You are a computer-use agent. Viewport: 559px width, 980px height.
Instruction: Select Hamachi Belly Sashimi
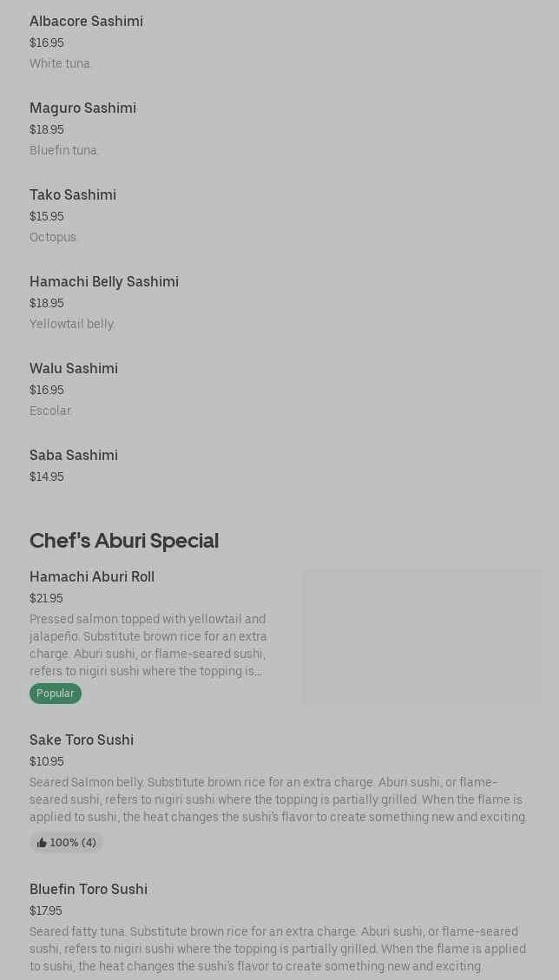[104, 281]
